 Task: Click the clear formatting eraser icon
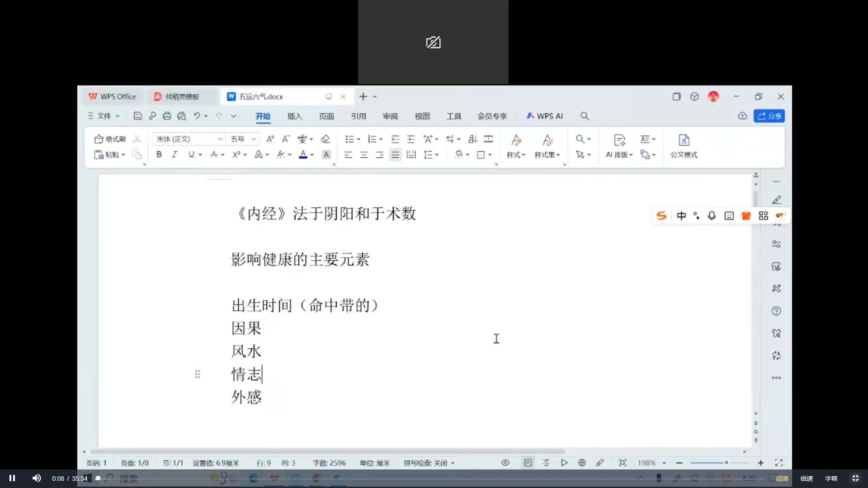[325, 139]
